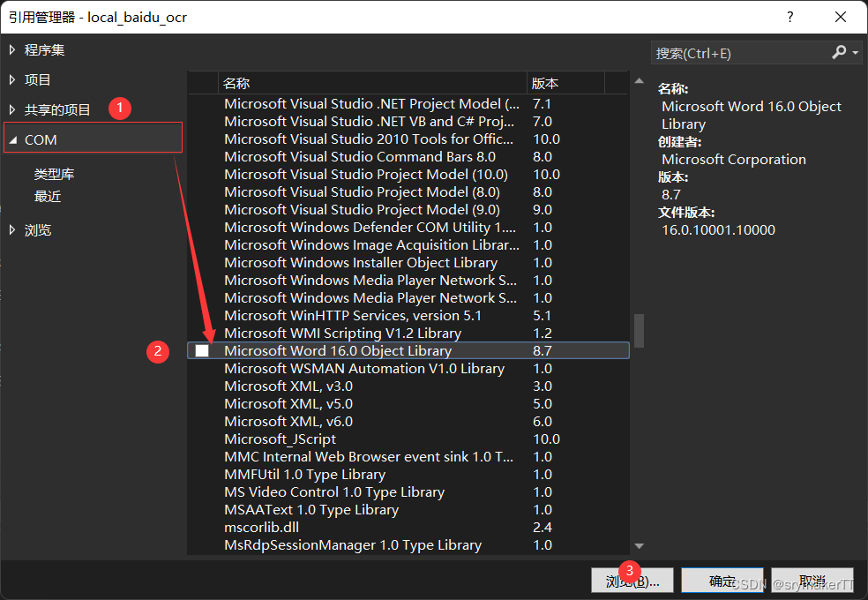The image size is (868, 600).
Task: Check the Microsoft Word 16.0 Object Library checkbox
Action: click(x=202, y=350)
